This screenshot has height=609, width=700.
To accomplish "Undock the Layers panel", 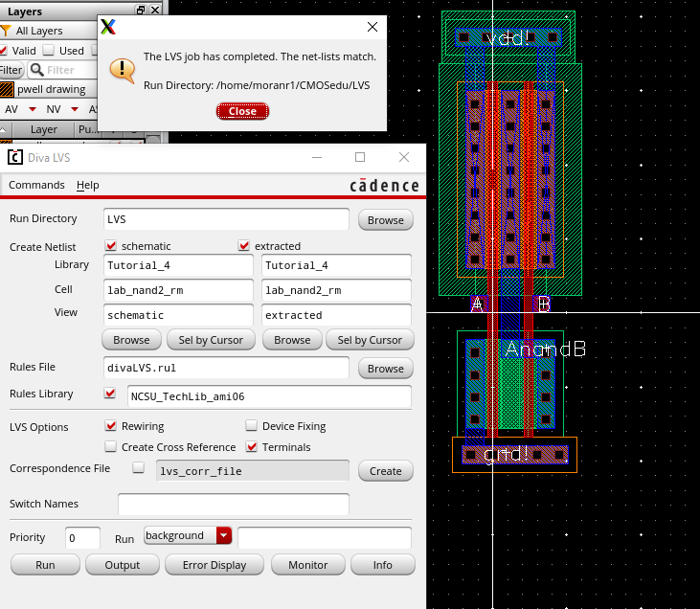I will [141, 11].
